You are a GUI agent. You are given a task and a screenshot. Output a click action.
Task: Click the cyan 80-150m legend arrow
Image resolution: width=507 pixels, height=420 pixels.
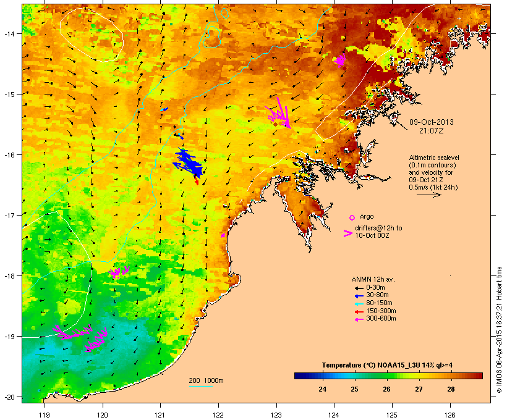(x=359, y=304)
